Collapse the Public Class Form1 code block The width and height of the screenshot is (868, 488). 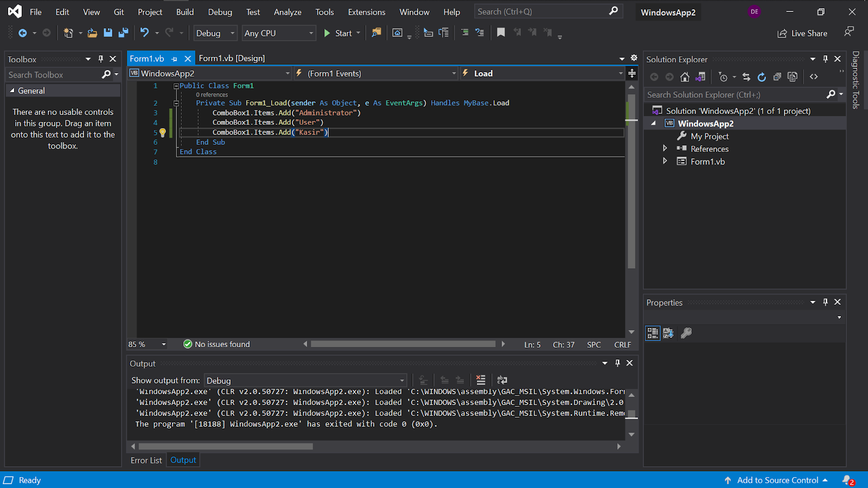point(176,86)
